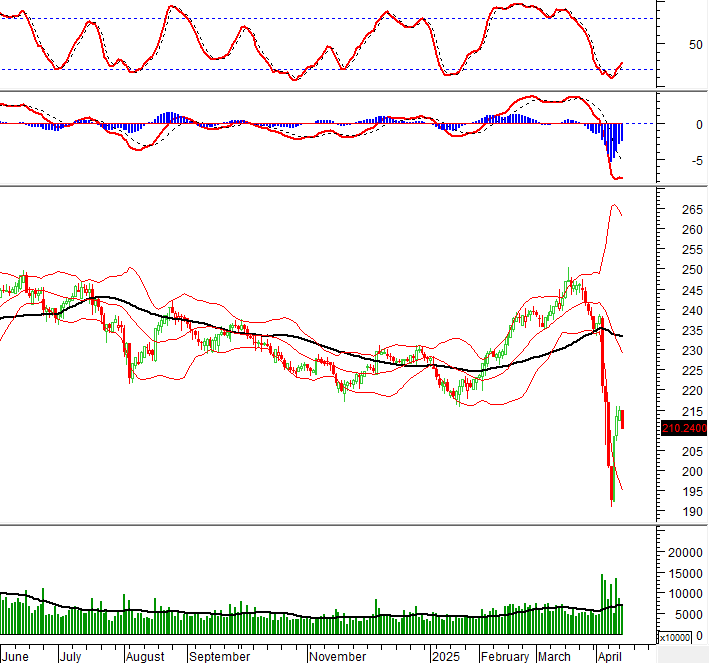Select the July label on the time axis
The width and height of the screenshot is (709, 663).
tap(71, 657)
